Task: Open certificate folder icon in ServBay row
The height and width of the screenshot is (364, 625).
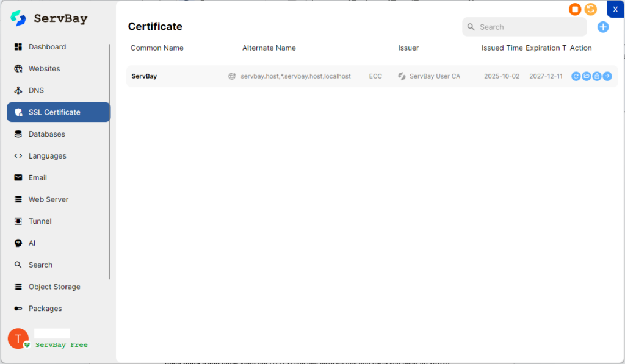Action: (x=586, y=76)
